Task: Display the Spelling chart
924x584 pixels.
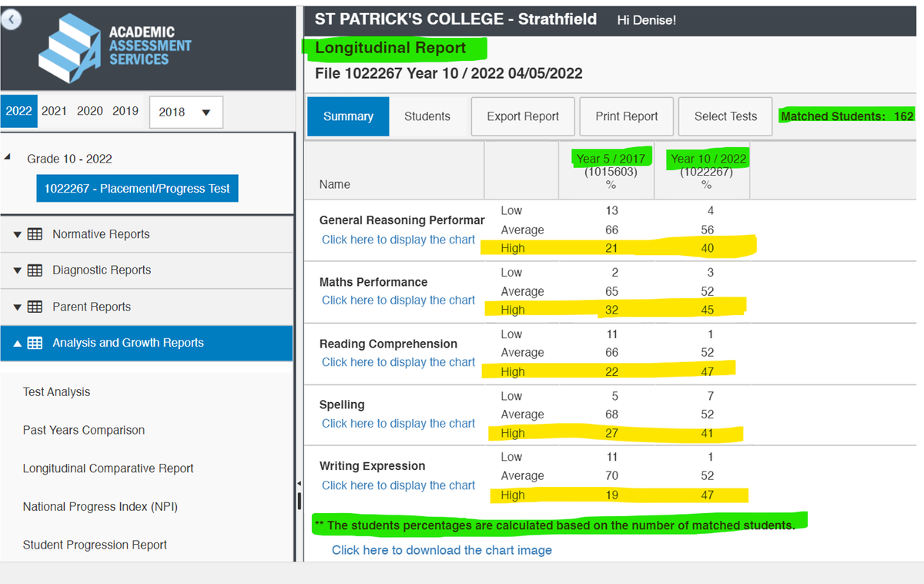Action: pos(398,423)
